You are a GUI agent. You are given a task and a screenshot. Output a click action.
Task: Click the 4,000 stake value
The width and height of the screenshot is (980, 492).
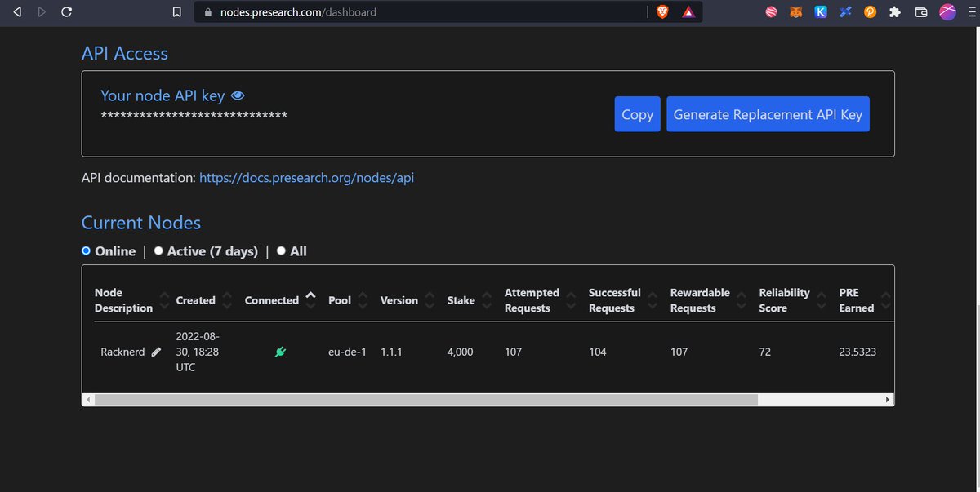coord(461,352)
